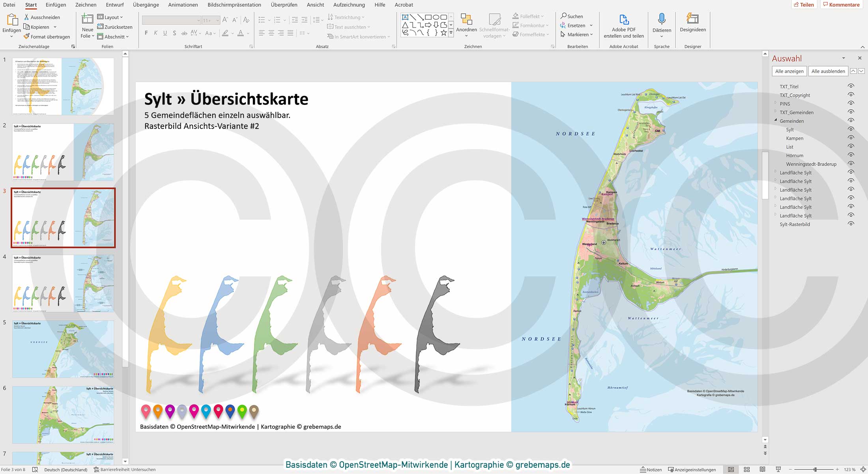This screenshot has height=474, width=868.
Task: Toggle text shadow formatting in Schriftart group
Action: point(174,34)
